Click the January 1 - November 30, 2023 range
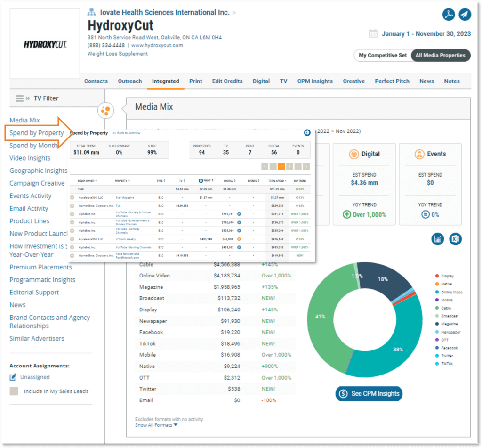482x448 pixels. coord(426,34)
